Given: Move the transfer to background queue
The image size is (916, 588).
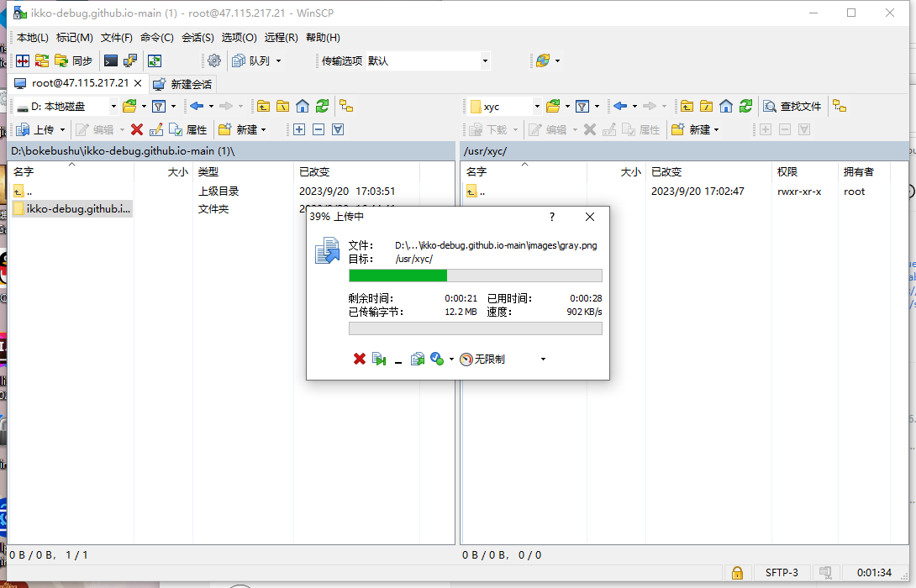Looking at the screenshot, I should [418, 359].
